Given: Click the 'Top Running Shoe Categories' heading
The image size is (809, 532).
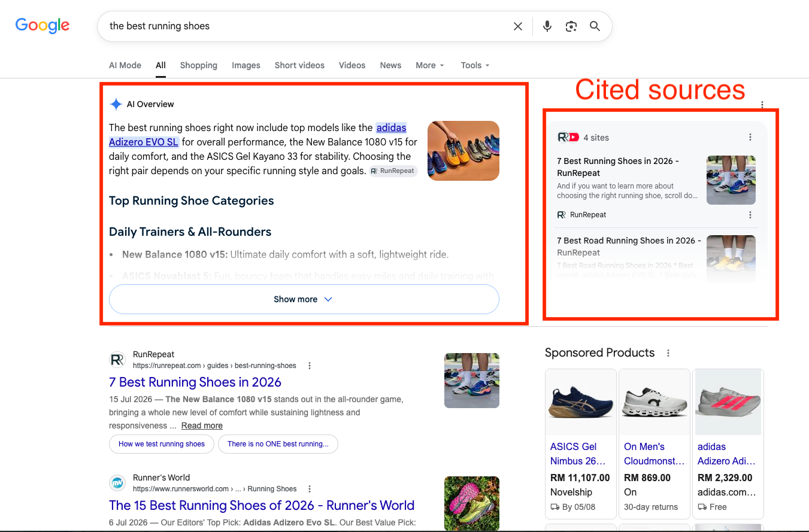Looking at the screenshot, I should point(192,201).
